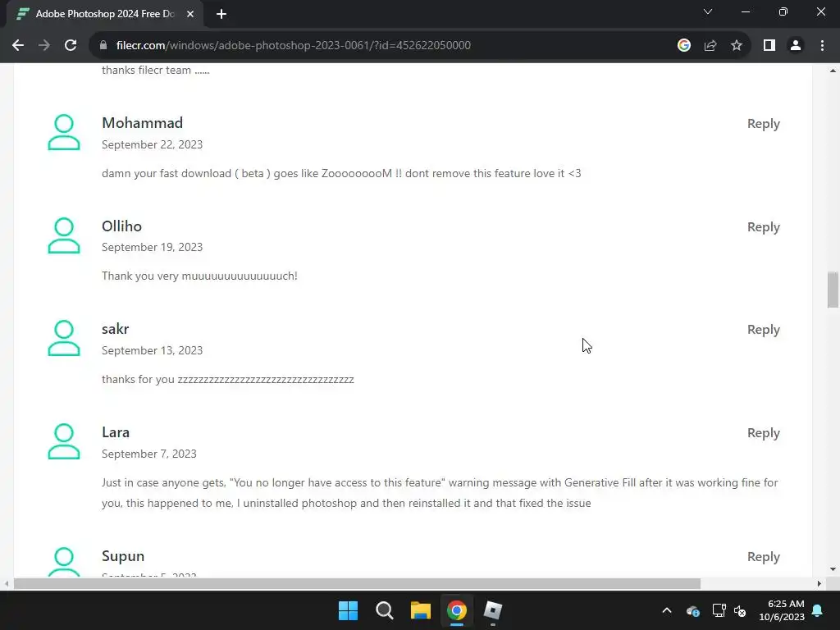
Task: Share this page using the share icon
Action: pos(710,46)
